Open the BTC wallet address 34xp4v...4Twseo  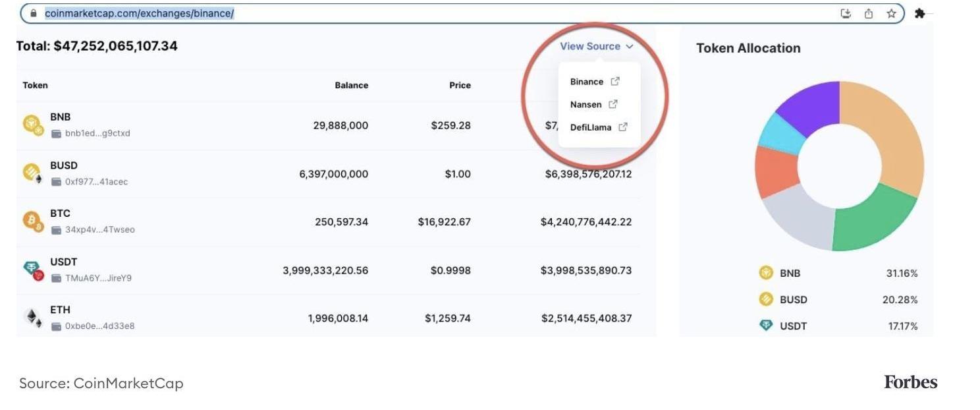[x=99, y=230]
